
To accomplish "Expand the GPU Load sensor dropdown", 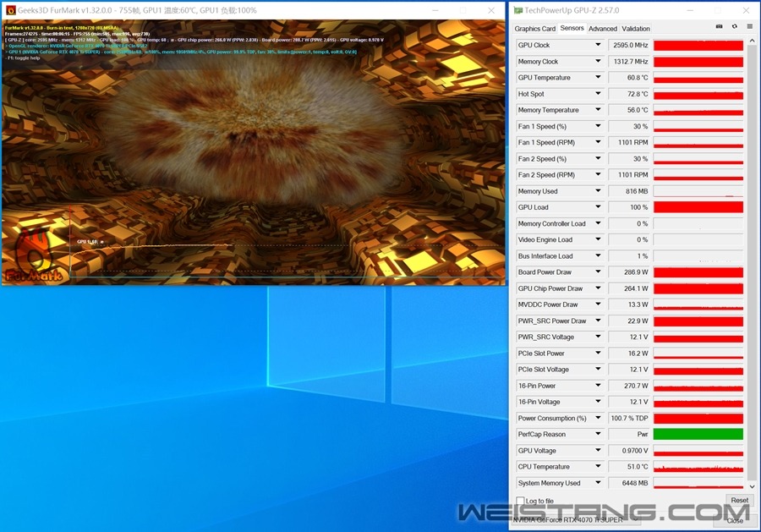I will point(598,207).
